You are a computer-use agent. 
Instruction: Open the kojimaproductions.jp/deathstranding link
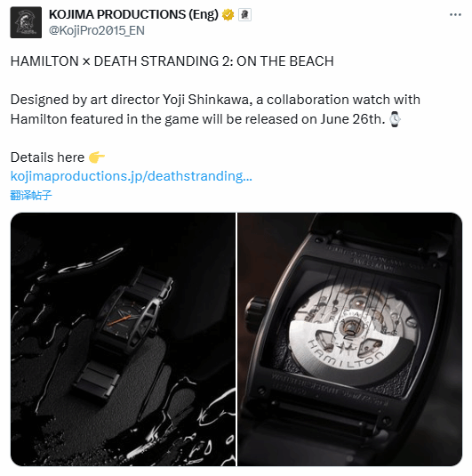(131, 176)
